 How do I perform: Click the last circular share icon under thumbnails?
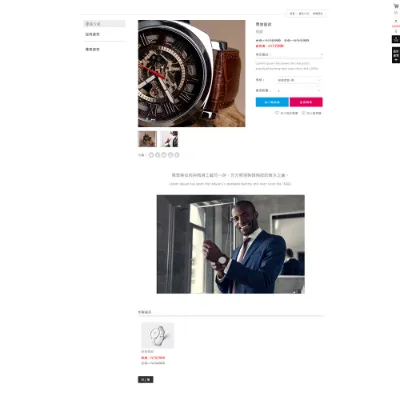(x=177, y=155)
